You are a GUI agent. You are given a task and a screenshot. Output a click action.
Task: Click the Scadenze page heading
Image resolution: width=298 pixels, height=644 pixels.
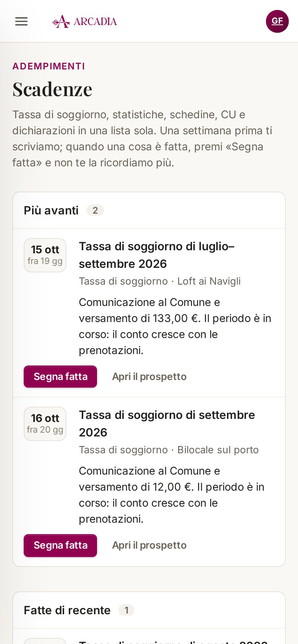(52, 89)
